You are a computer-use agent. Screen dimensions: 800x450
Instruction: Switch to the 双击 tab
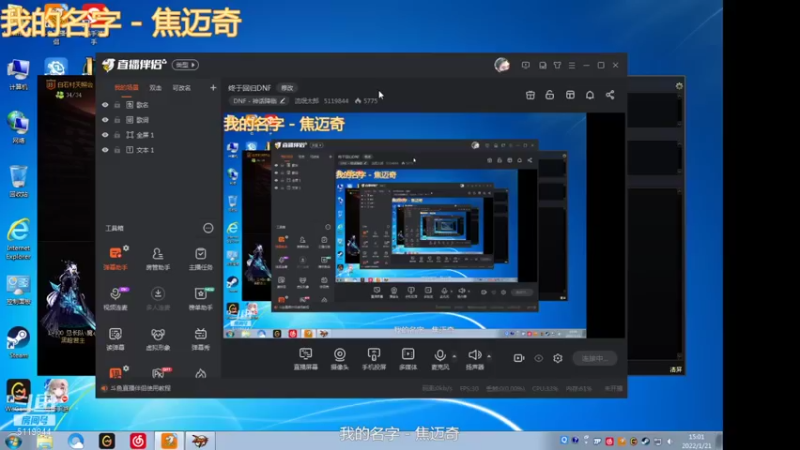155,88
